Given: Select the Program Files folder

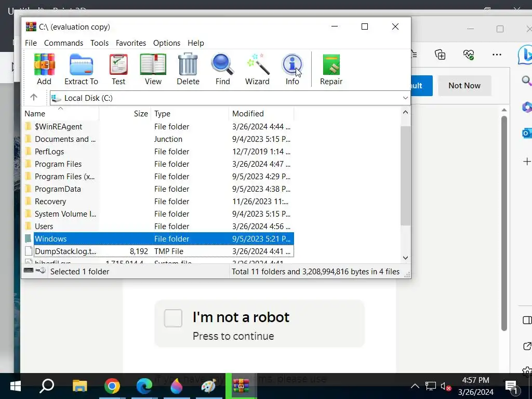Looking at the screenshot, I should (x=159, y=164).
